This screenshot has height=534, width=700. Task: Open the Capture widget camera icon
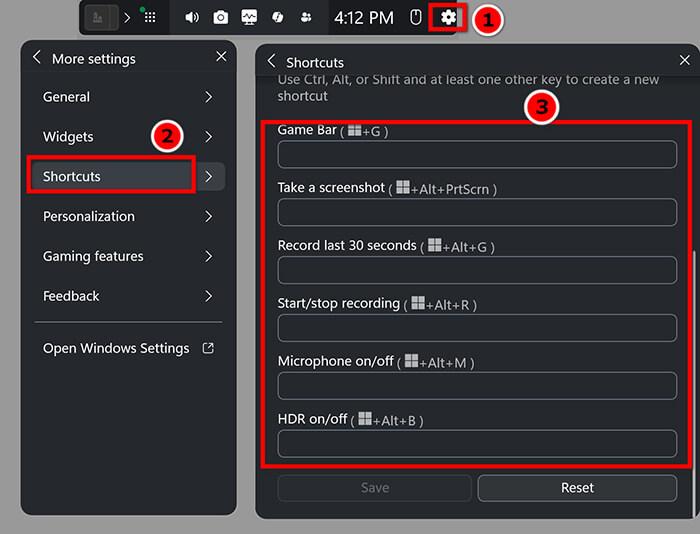pos(220,18)
